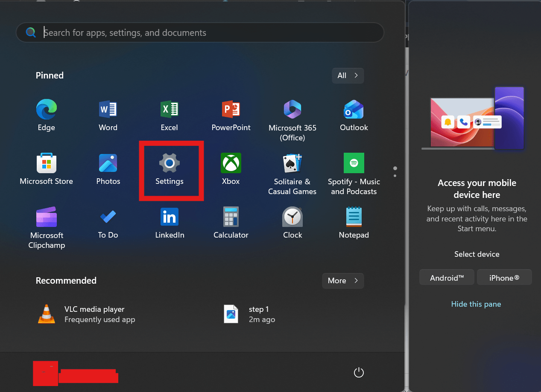Open the Notepad app icon

[x=354, y=217]
